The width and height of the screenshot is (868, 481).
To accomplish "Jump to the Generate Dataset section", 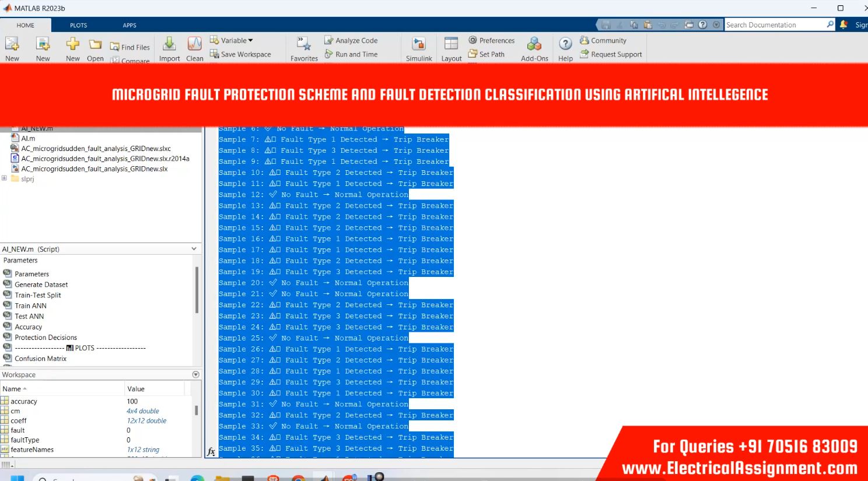I will click(x=41, y=285).
